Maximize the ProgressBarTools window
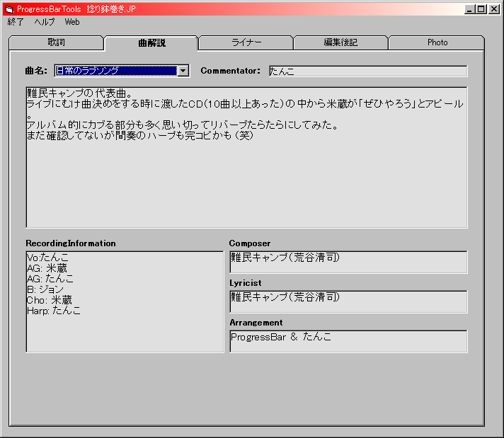 point(481,9)
